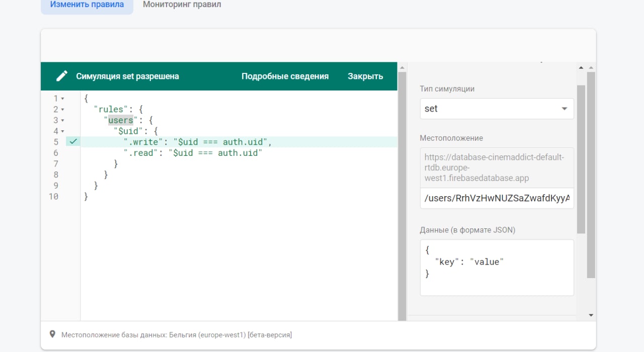Click the code editor vertical scrollbar
Image resolution: width=644 pixels, height=352 pixels.
pos(402,196)
